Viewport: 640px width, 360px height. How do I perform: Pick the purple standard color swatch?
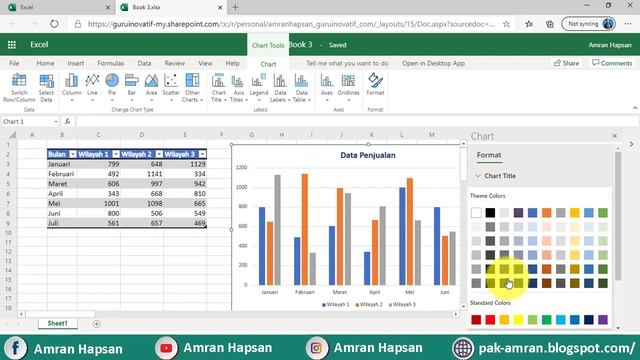tap(602, 320)
